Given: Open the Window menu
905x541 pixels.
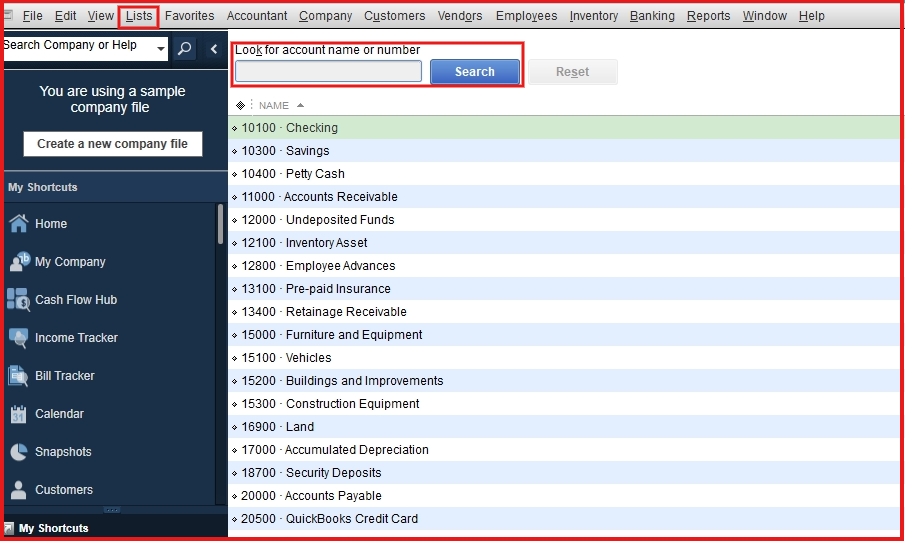Looking at the screenshot, I should pyautogui.click(x=765, y=16).
